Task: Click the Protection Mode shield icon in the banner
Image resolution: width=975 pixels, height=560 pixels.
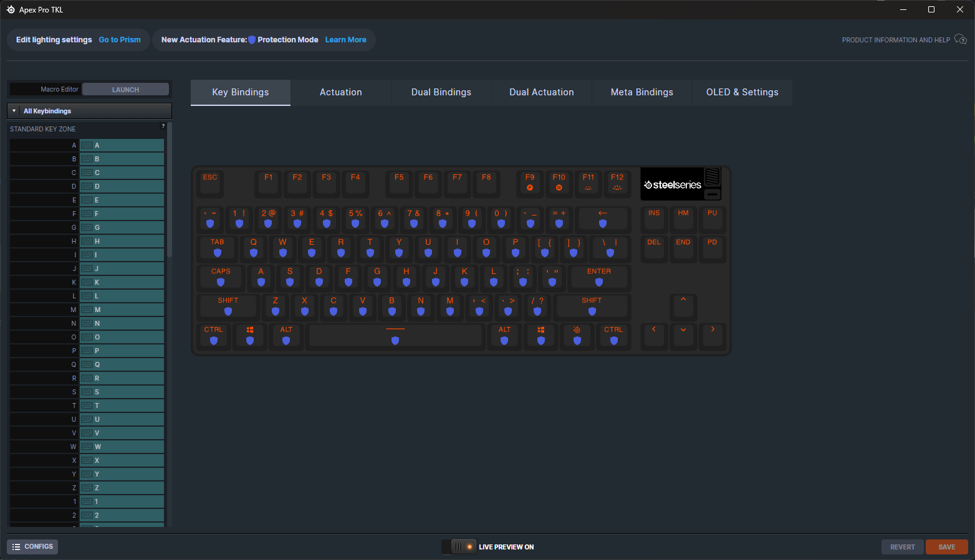Action: point(251,39)
